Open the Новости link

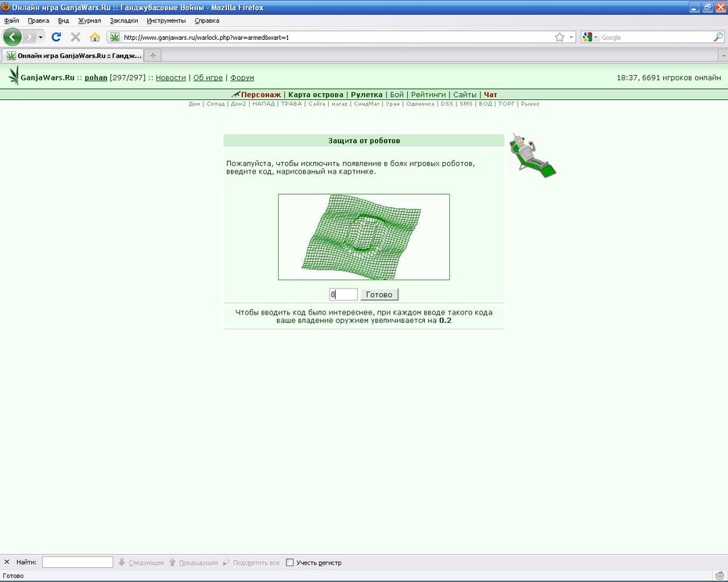[171, 77]
